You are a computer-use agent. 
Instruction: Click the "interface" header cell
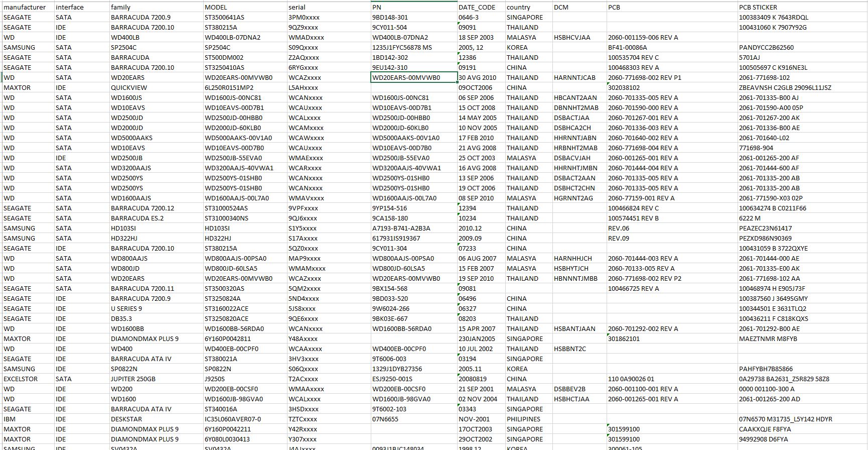[x=82, y=7]
